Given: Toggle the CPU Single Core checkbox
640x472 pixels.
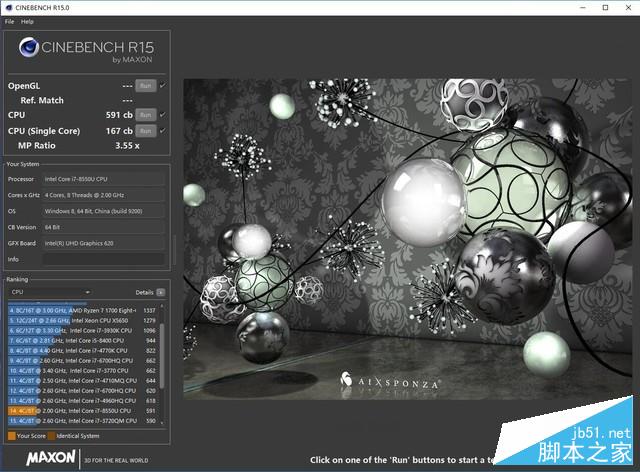Looking at the screenshot, I should point(162,131).
